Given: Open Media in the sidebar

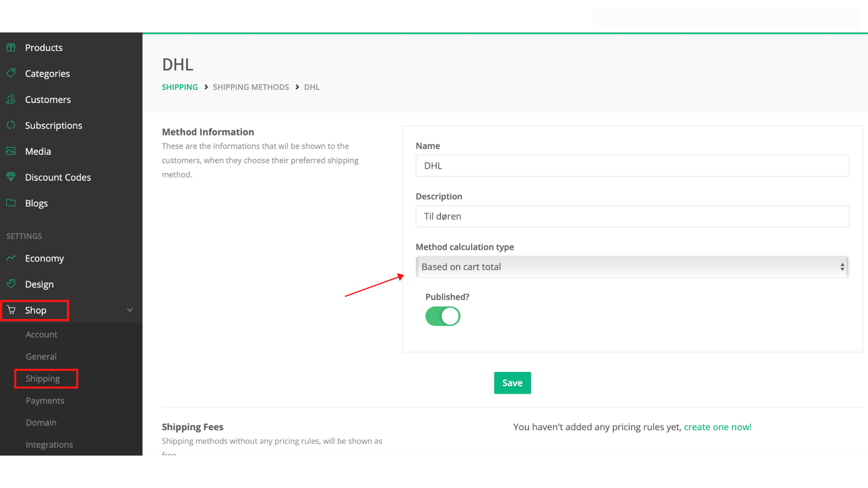Looking at the screenshot, I should point(38,151).
